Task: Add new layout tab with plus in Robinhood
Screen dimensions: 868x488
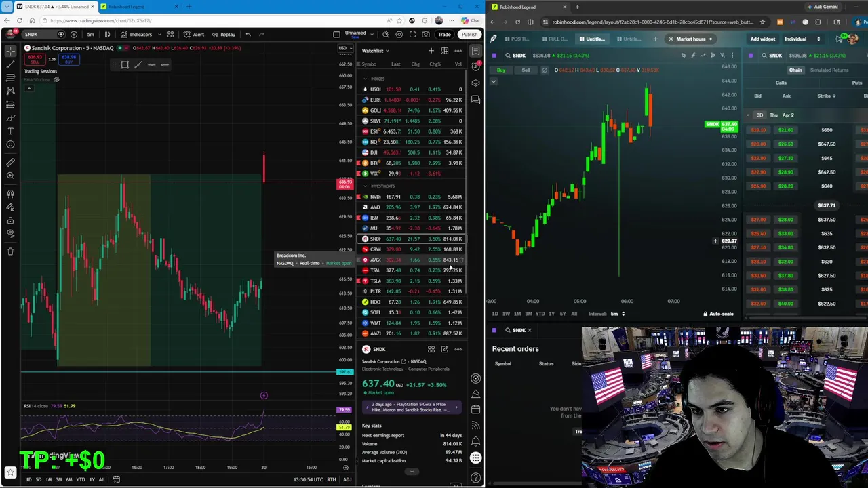Action: click(655, 39)
